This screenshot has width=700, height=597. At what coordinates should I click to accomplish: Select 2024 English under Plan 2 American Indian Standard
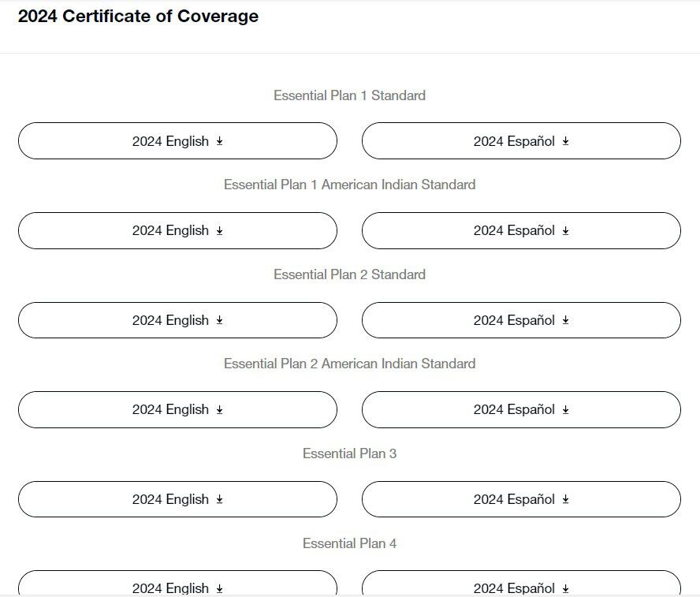177,409
